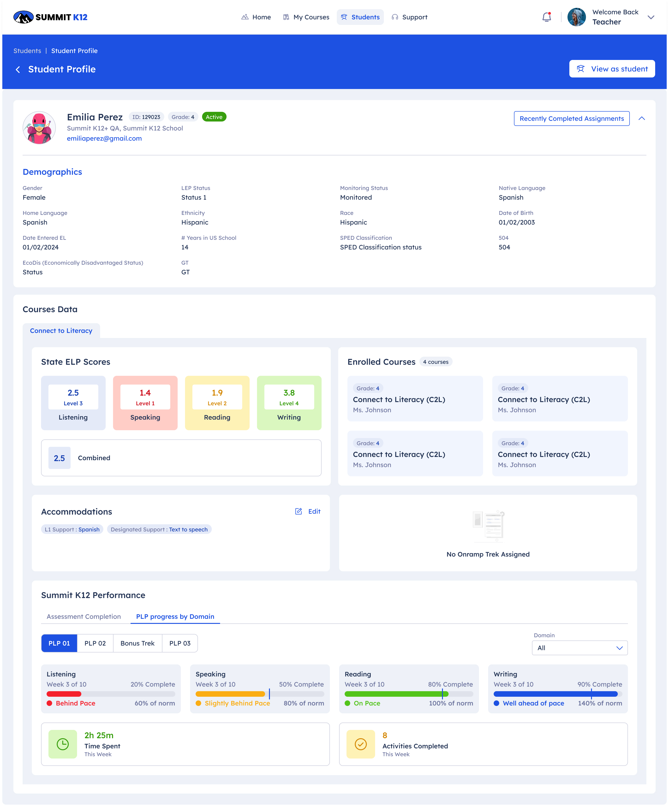Select the Connect to Literacy course tab

coord(61,331)
